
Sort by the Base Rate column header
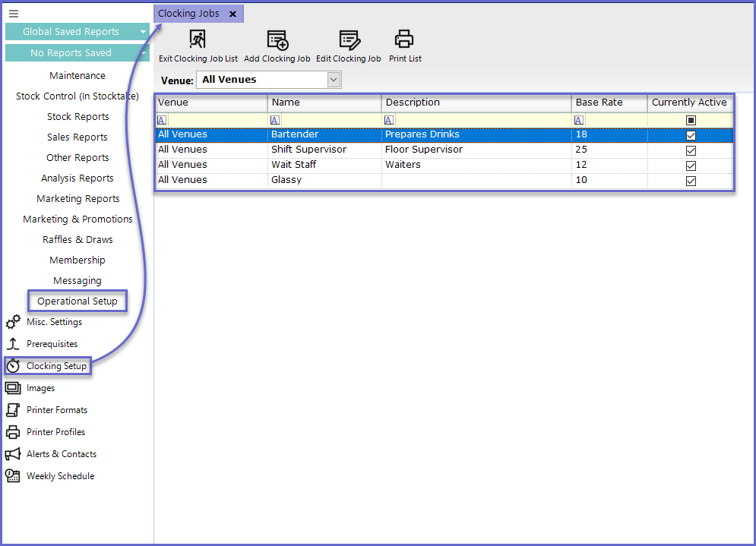(609, 103)
